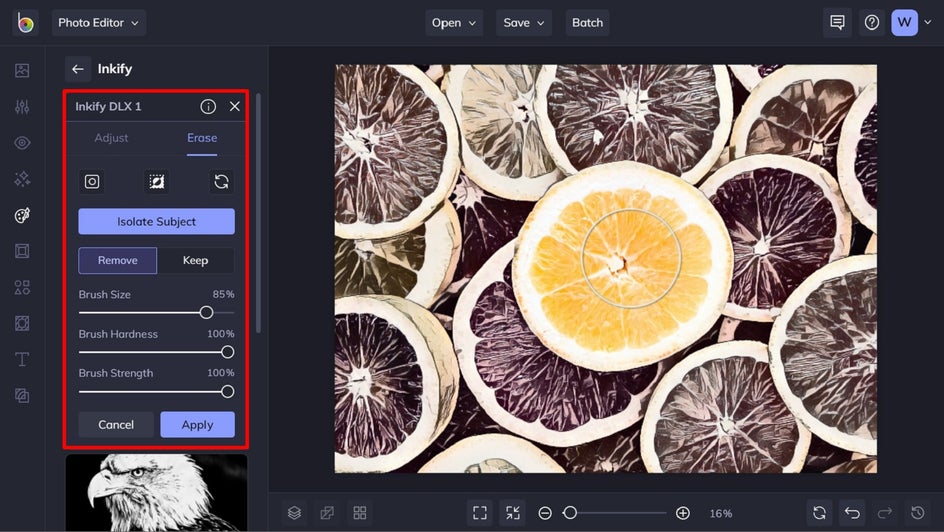Open the feedback comment icon
The width and height of the screenshot is (944, 532).
(837, 23)
